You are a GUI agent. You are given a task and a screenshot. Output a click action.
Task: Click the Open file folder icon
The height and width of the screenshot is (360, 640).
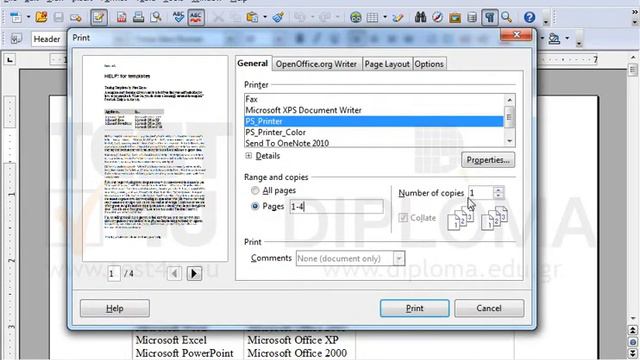pos(41,17)
